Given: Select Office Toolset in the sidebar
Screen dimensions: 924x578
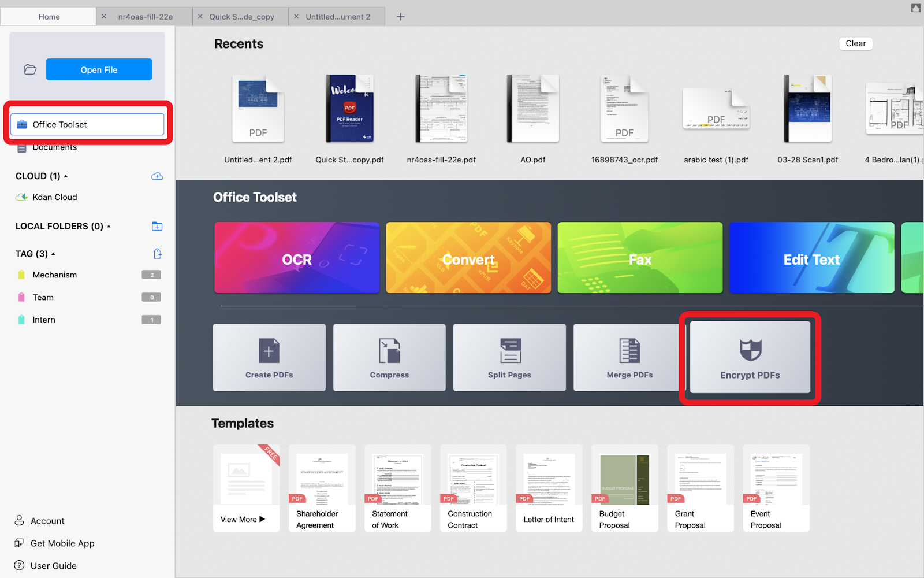Looking at the screenshot, I should tap(87, 124).
